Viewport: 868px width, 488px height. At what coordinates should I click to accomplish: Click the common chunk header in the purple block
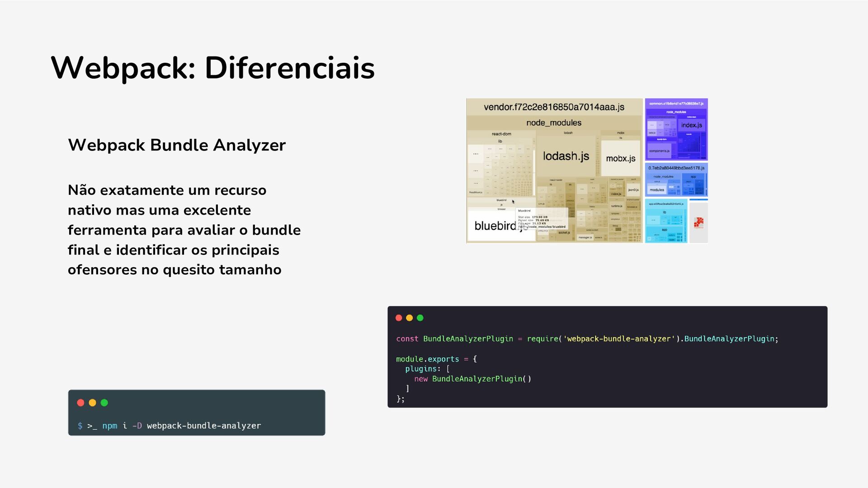[676, 104]
